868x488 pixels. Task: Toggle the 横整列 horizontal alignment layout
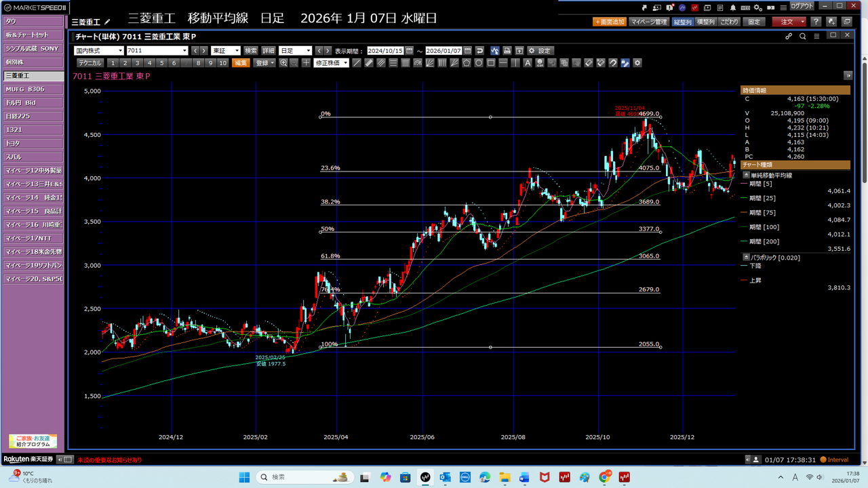pos(705,22)
